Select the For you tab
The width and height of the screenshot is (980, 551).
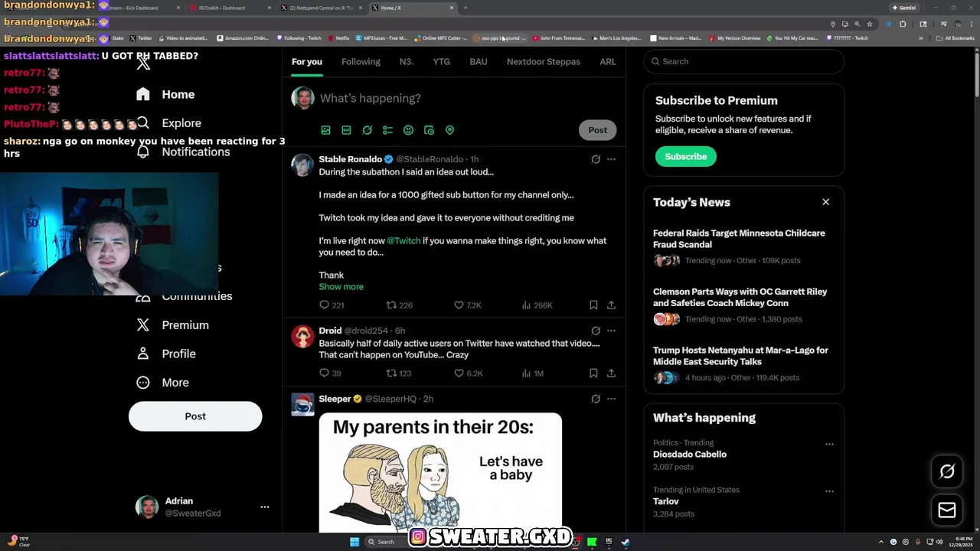pos(306,61)
